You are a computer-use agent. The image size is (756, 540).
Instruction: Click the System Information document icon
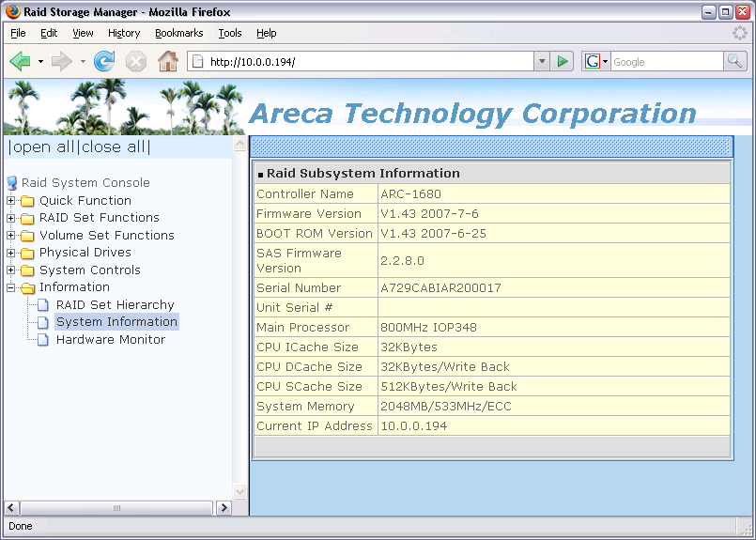point(43,322)
